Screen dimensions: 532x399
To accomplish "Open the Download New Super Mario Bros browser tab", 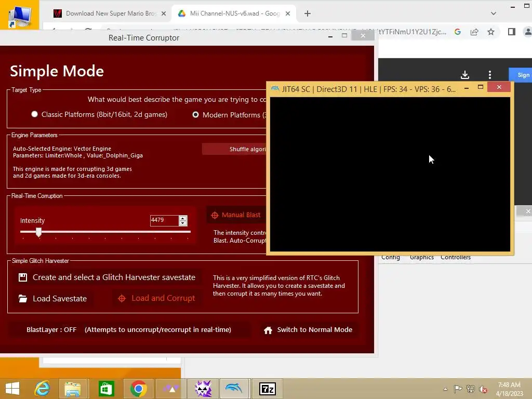I will pyautogui.click(x=109, y=14).
